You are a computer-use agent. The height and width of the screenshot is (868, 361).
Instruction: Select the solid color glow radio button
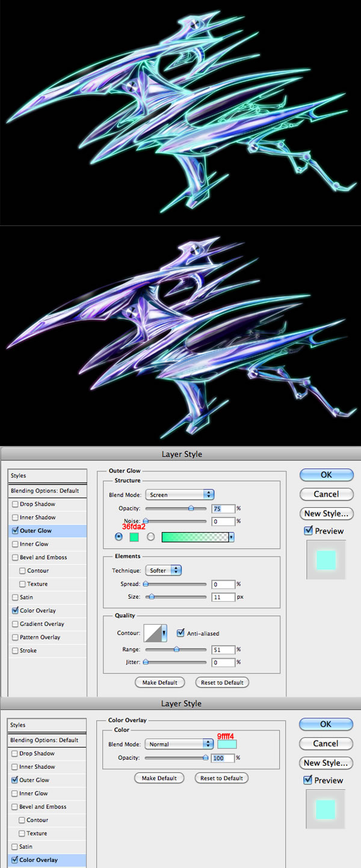118,537
